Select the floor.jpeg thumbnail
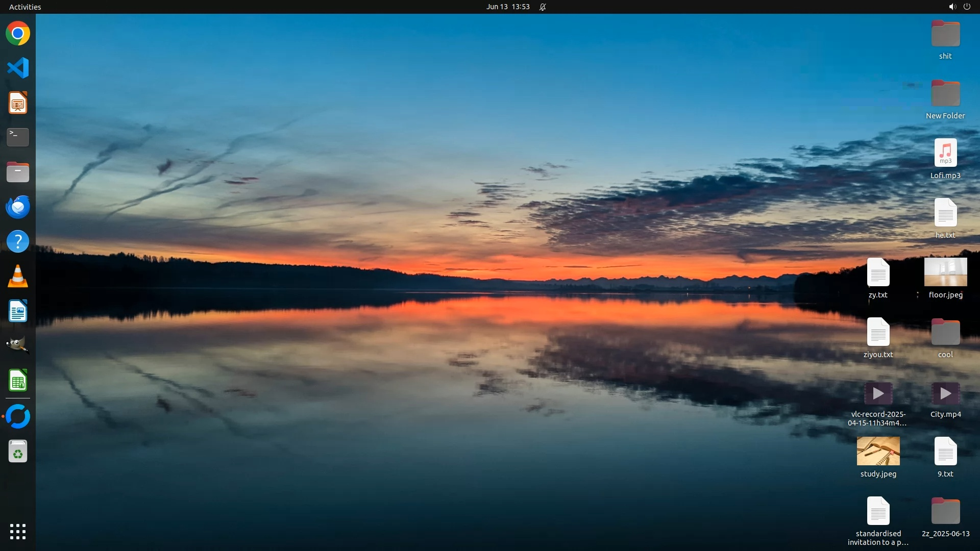 click(x=945, y=272)
